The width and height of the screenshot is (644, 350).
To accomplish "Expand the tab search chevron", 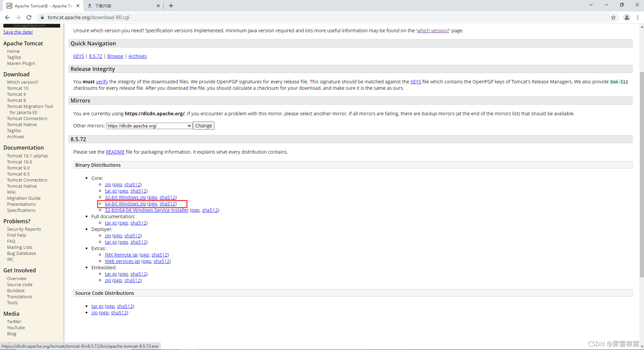I will pos(591,5).
